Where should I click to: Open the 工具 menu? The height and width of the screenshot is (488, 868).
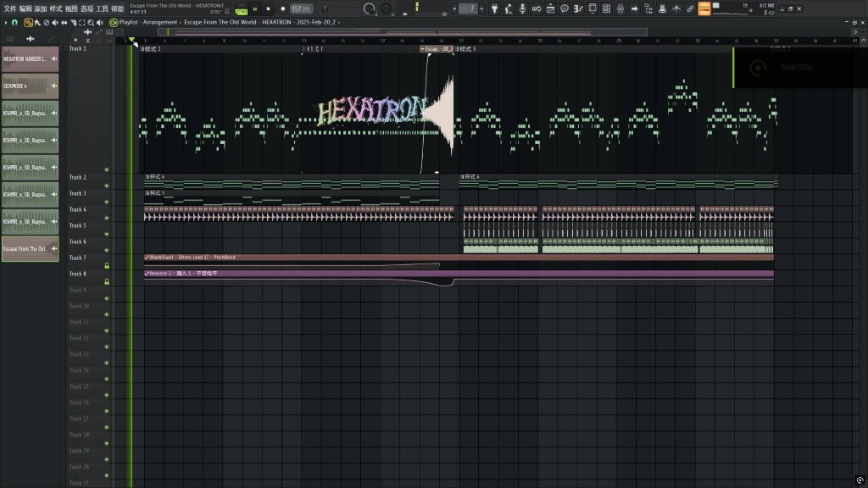tap(102, 8)
